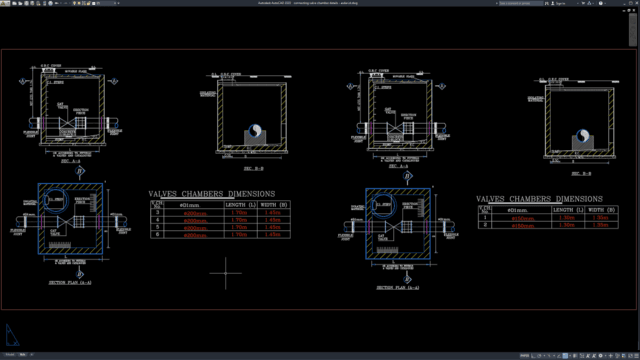Screen dimensions: 640x360
Task: Open the Autodesk App Store cart icon
Action: coord(583,3)
